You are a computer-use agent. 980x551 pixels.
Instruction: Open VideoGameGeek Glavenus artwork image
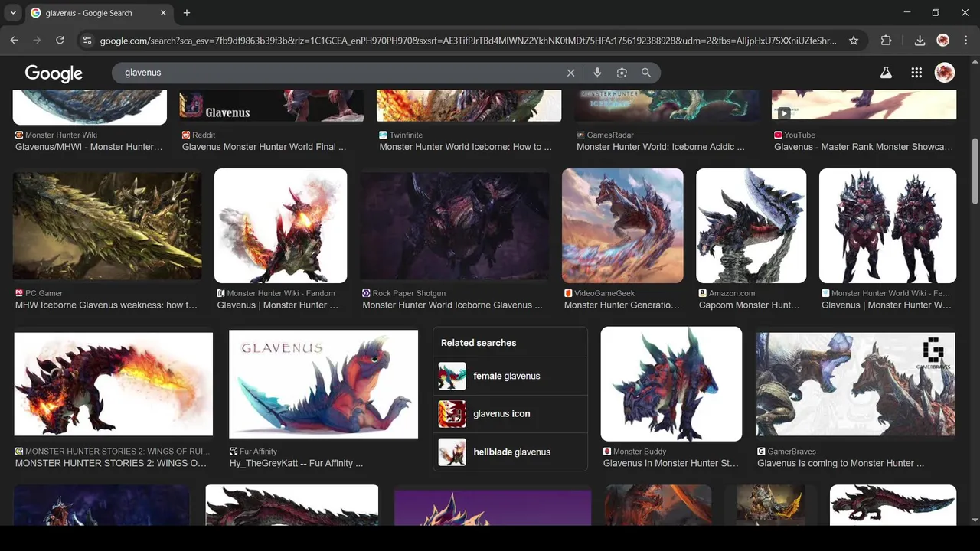tap(622, 226)
